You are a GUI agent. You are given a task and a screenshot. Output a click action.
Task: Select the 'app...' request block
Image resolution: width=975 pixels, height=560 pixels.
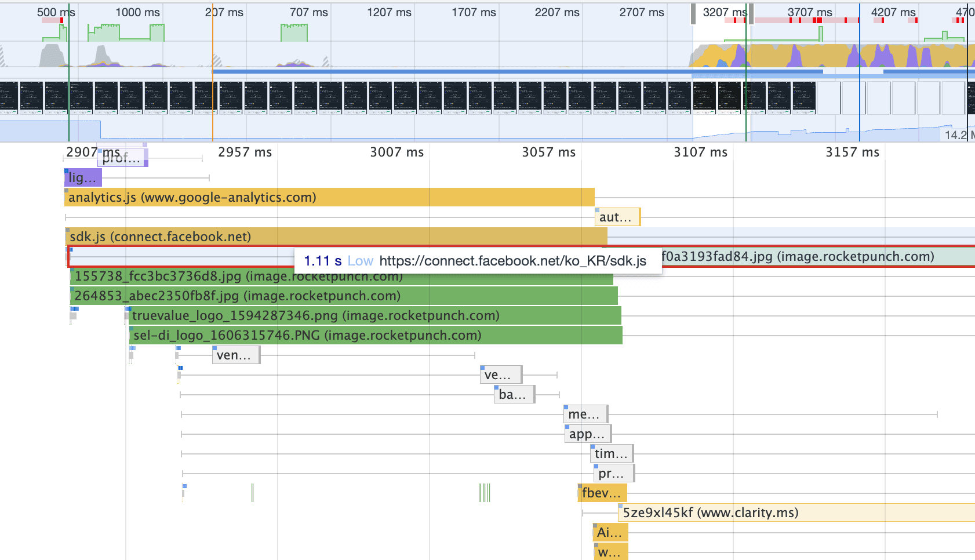coord(588,434)
